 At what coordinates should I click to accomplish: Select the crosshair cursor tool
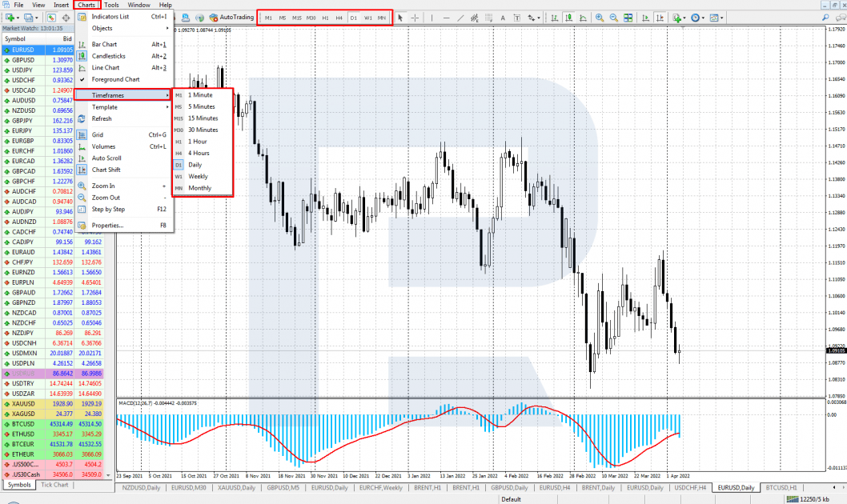[415, 18]
